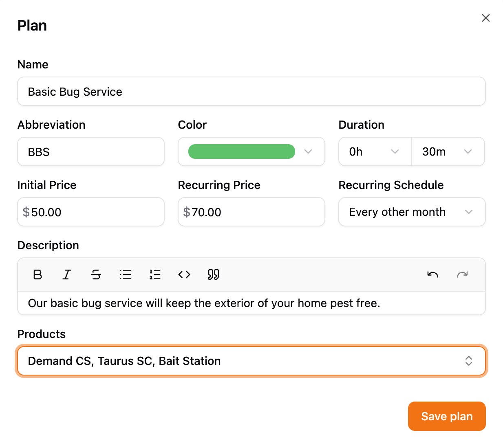Viewport: 503px width, 448px height.
Task: Open the Products multi-select list
Action: [251, 361]
